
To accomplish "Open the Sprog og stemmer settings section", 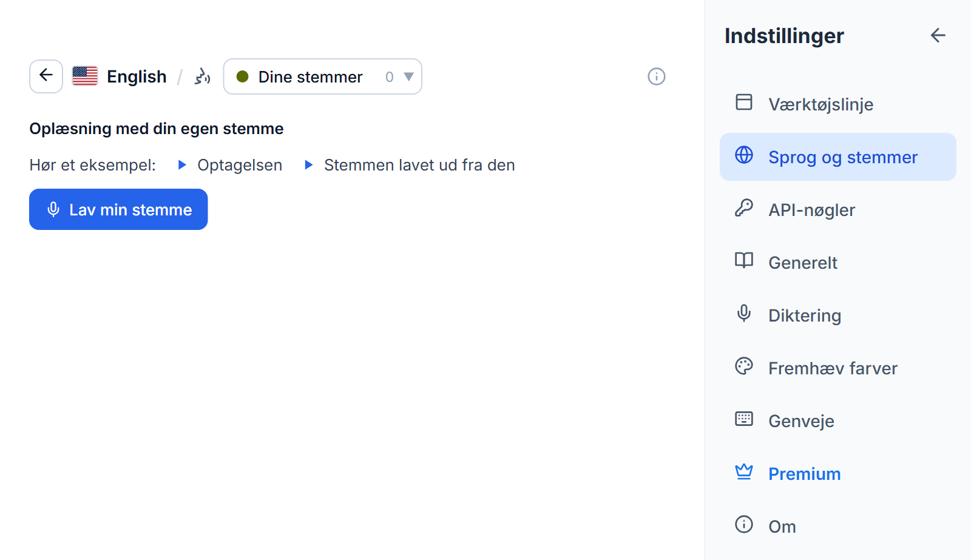I will (x=838, y=157).
